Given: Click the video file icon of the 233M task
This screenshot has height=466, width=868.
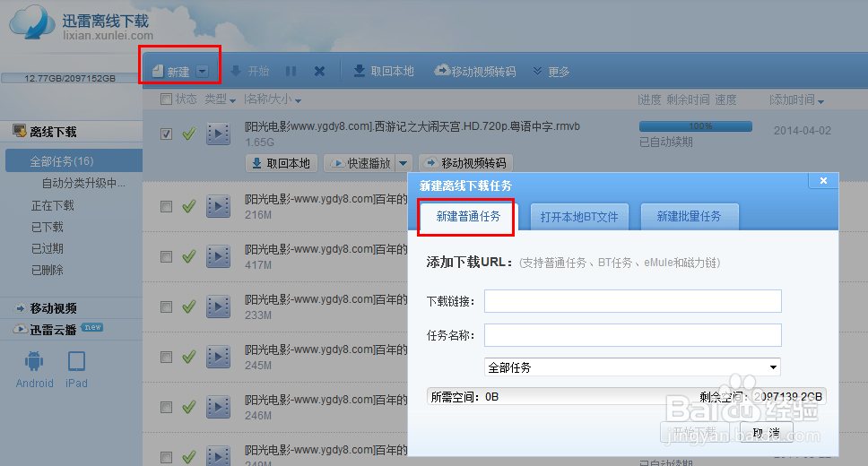Looking at the screenshot, I should 218,306.
